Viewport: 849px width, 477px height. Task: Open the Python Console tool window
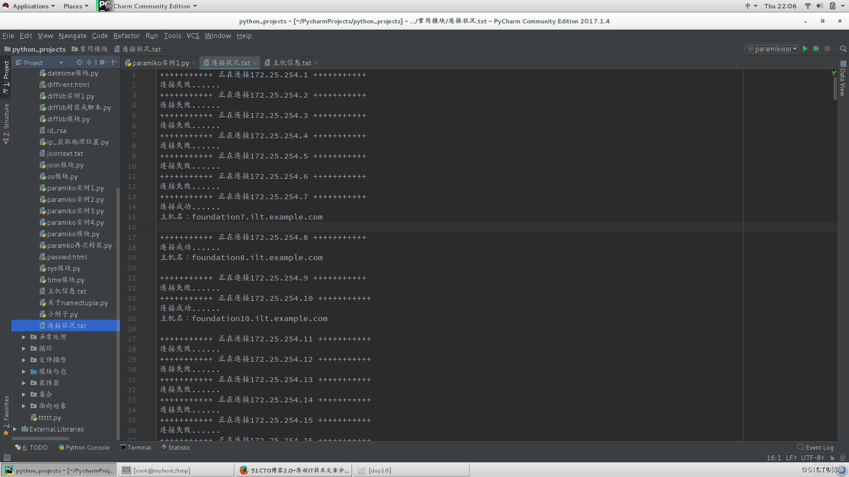[x=85, y=448]
